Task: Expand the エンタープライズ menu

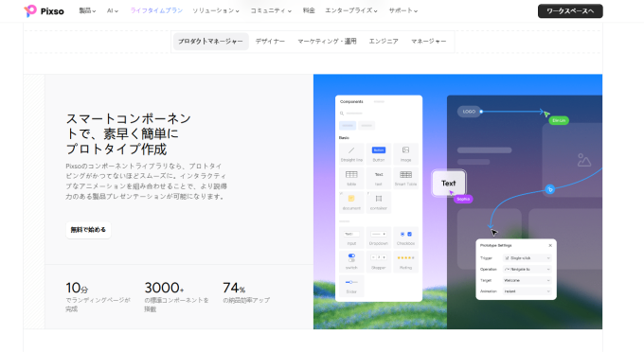Action: point(351,10)
